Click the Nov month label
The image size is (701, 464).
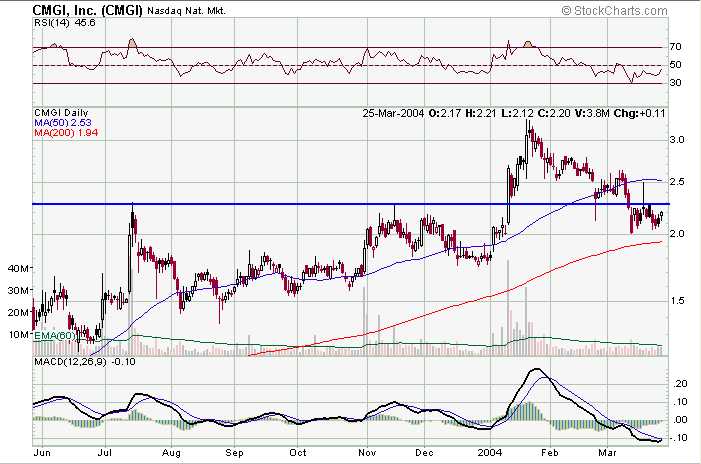(x=367, y=452)
